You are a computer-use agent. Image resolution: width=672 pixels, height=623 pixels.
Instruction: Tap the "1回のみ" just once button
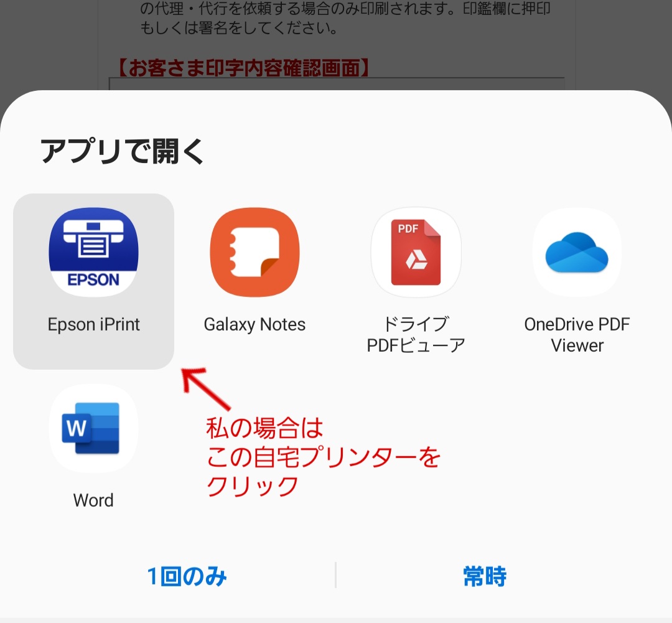click(187, 576)
